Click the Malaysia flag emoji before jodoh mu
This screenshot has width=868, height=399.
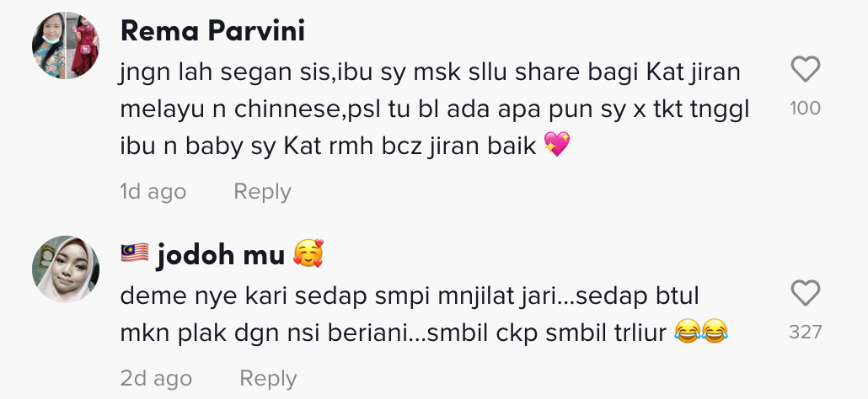click(x=135, y=253)
